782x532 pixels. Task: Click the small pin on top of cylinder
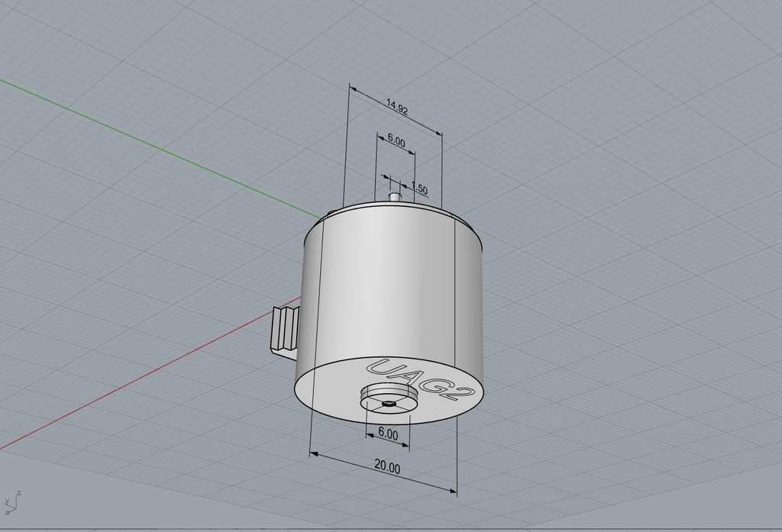pos(395,196)
